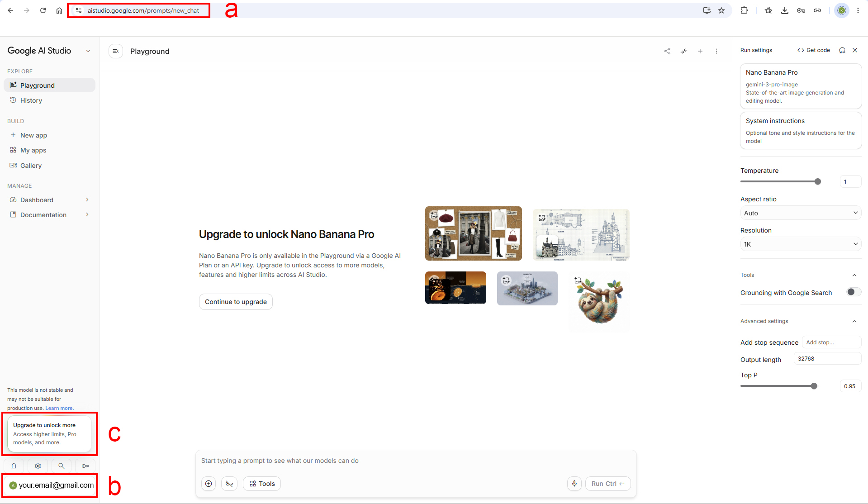Viewport: 868px width, 504px height.
Task: Click the Tools button in prompt box
Action: click(x=262, y=484)
